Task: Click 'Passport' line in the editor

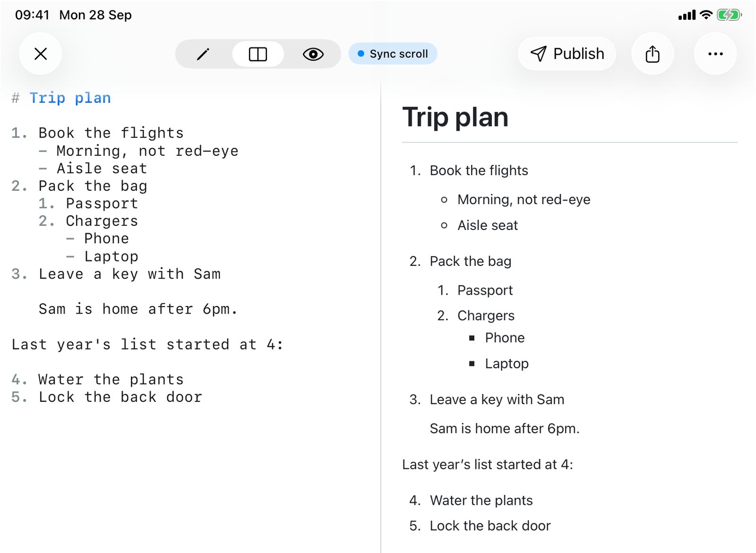Action: [x=102, y=203]
